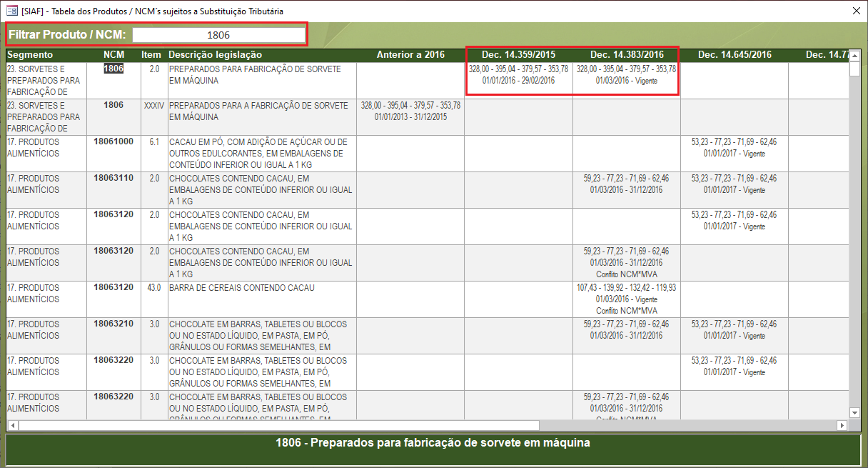Click the vertical scrollbar up arrow
This screenshot has width=868, height=468.
[x=854, y=55]
